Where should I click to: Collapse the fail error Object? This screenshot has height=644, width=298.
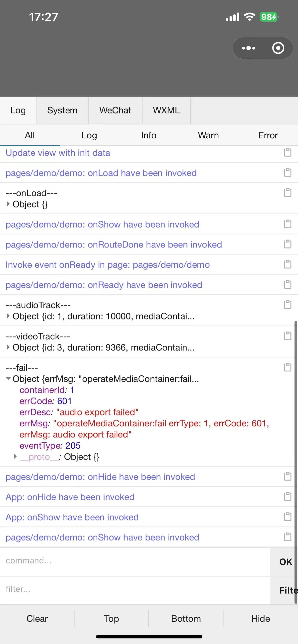[x=8, y=378]
